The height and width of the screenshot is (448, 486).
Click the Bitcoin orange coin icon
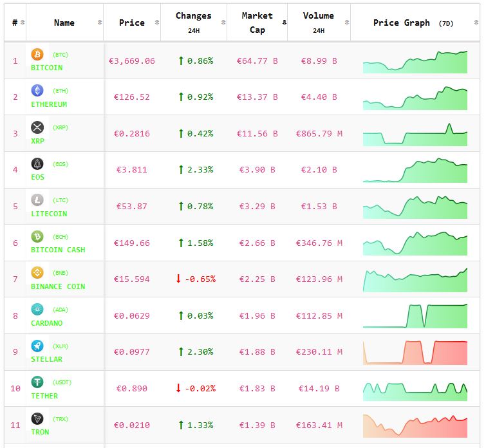pyautogui.click(x=37, y=55)
